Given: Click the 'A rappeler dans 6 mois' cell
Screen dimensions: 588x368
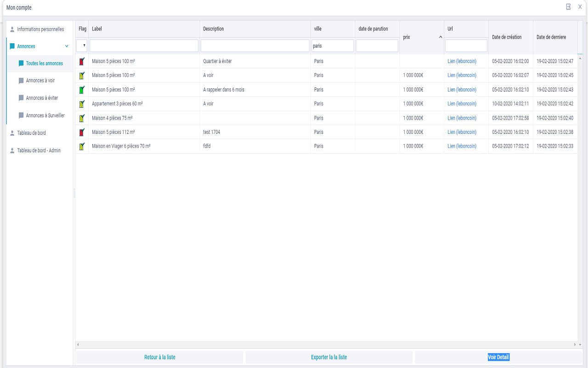Looking at the screenshot, I should 255,90.
